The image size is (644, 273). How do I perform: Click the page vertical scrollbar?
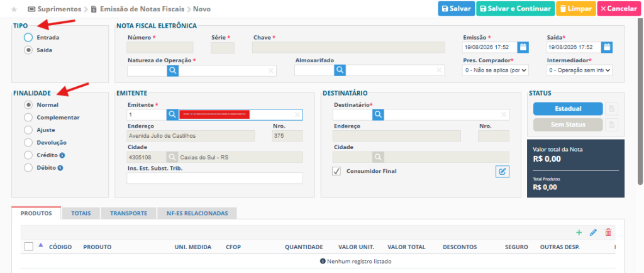pos(640,101)
